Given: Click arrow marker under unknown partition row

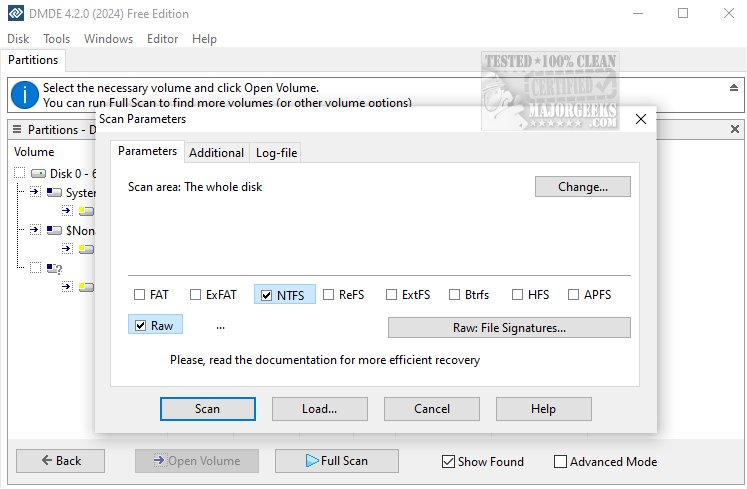Looking at the screenshot, I should point(67,287).
